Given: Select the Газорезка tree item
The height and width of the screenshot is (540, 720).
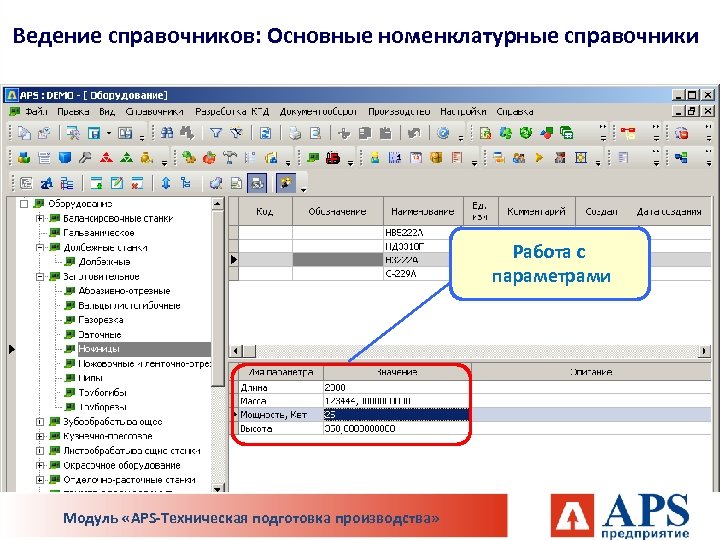Looking at the screenshot, I should coord(101,320).
